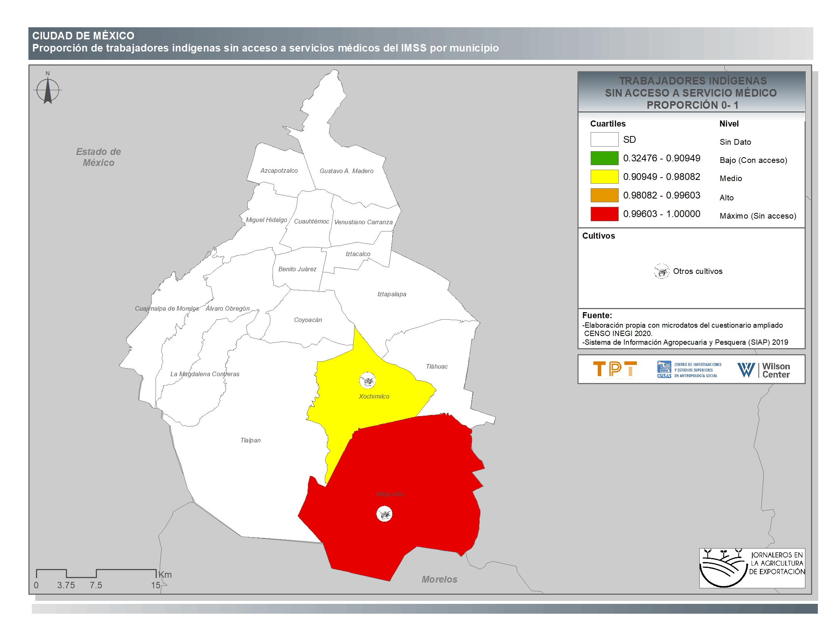Click the yellow Medio legend swatch
Screen dimensions: 833x644
[x=604, y=177]
